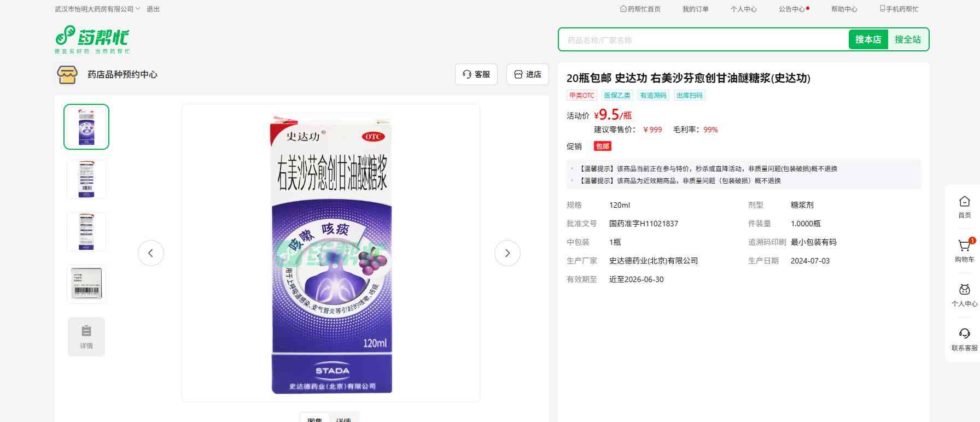
Task: Open the shopping cart in the sidebar
Action: (x=964, y=251)
